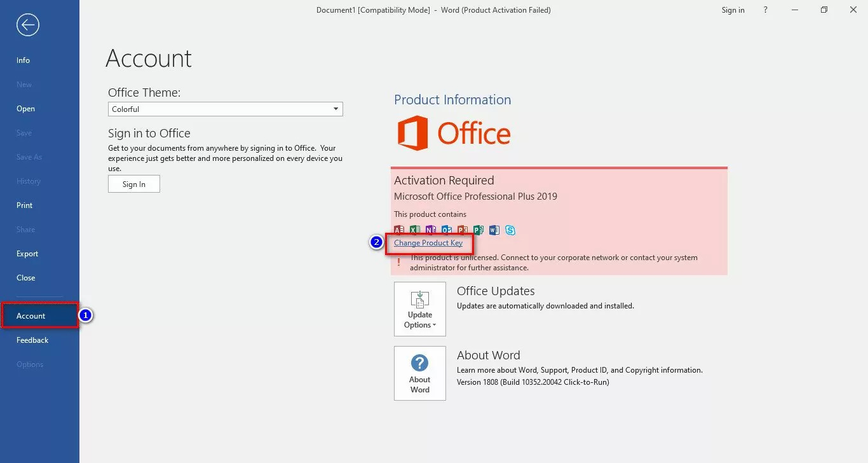Screen dimensions: 868x463
Task: Expand Update Options menu
Action: [420, 309]
